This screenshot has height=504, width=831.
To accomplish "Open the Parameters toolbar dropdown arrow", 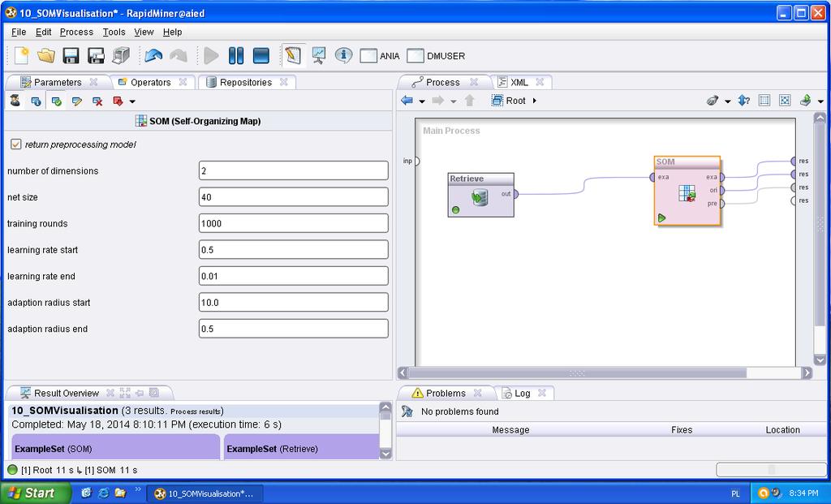I will click(x=132, y=101).
